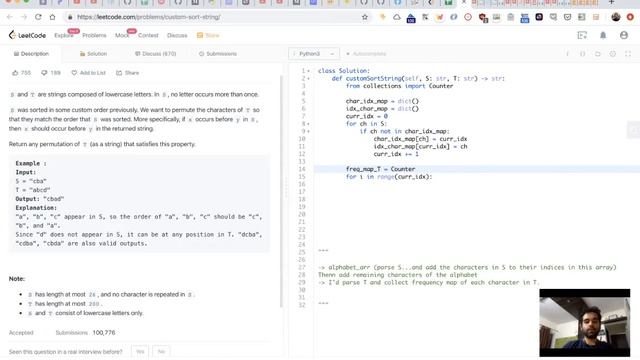The image size is (640, 360).
Task: Click the orange butterfly extension icon
Action: click(x=439, y=17)
